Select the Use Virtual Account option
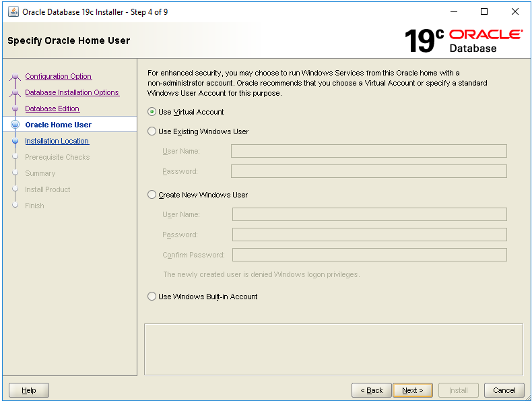 tap(152, 112)
